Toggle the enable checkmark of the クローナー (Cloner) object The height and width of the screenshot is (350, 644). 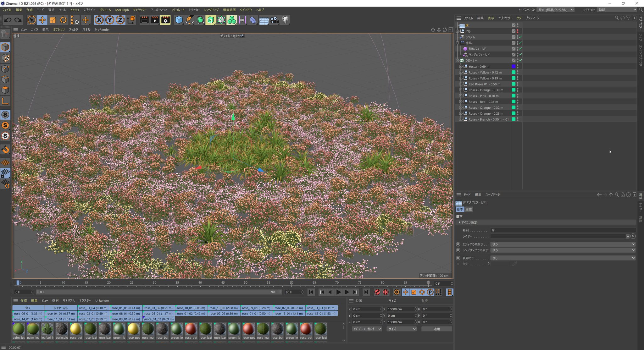(520, 60)
